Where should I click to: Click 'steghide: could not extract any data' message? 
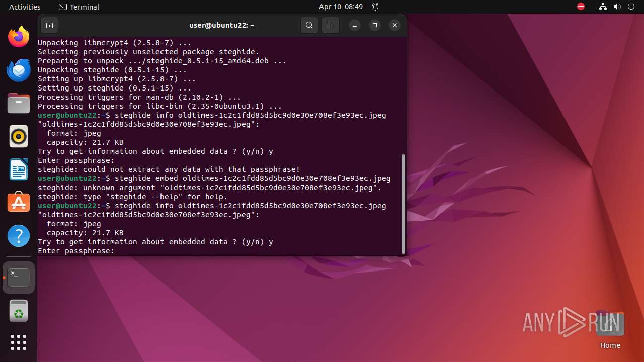[x=169, y=169]
